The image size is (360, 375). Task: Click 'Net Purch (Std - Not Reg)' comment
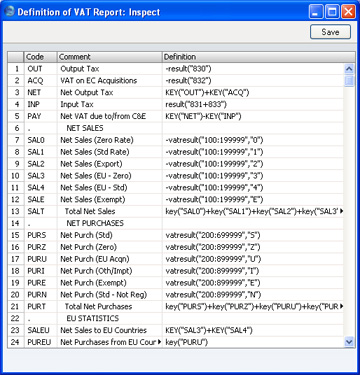point(110,295)
